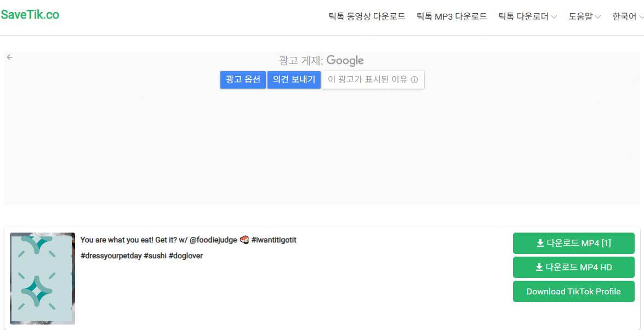Click the Google logo in the ad header
Image resolution: width=644 pixels, height=330 pixels.
point(345,61)
